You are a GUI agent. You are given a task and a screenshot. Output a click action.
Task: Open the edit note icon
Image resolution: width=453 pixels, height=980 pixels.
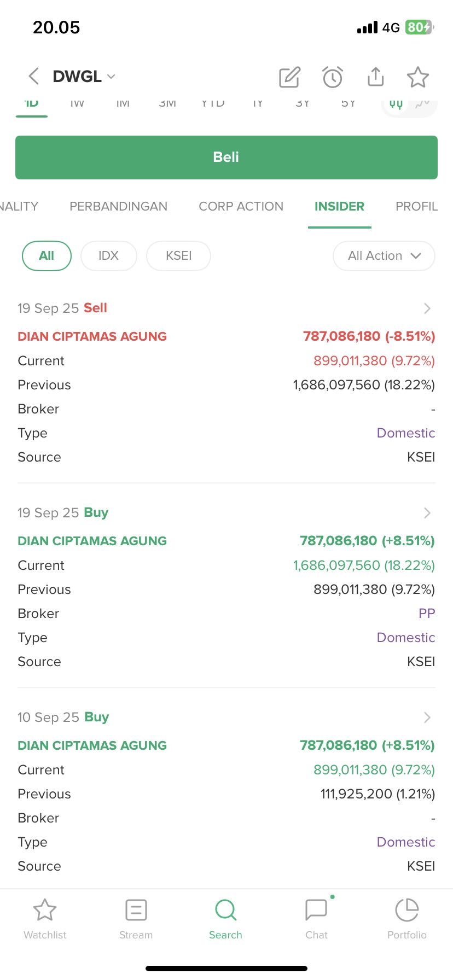click(289, 77)
